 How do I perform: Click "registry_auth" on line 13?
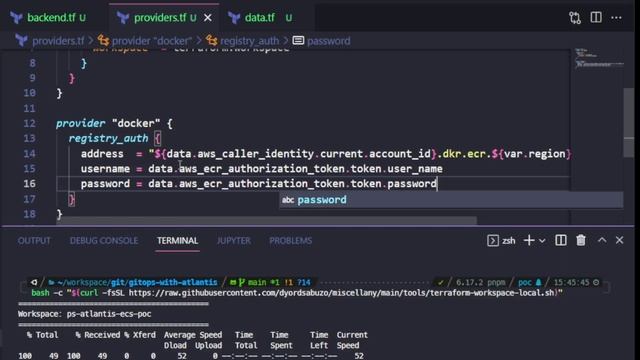point(108,138)
